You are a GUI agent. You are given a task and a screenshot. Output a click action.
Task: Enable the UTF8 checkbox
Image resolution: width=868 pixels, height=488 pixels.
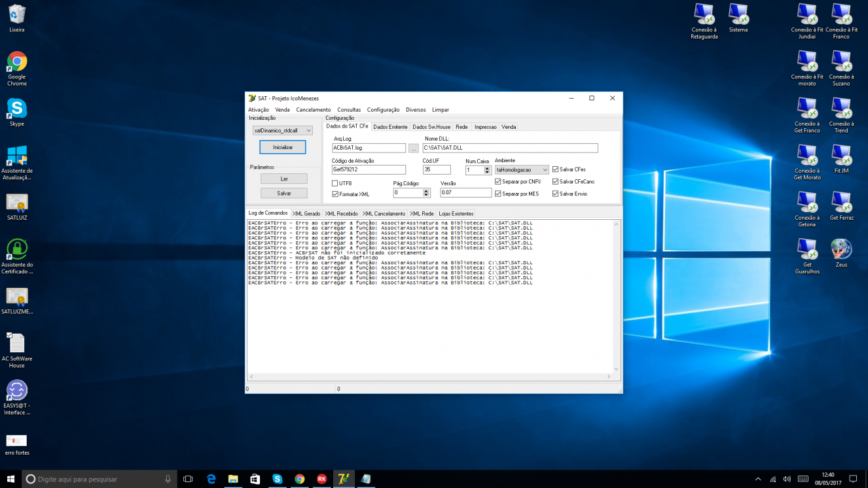[x=335, y=184]
